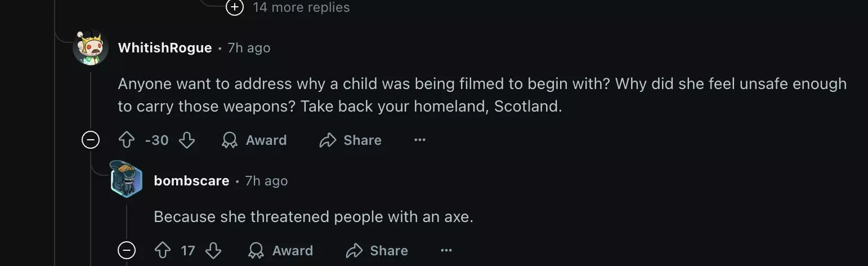
Task: Click WhitishRogue's avatar image
Action: [x=91, y=48]
